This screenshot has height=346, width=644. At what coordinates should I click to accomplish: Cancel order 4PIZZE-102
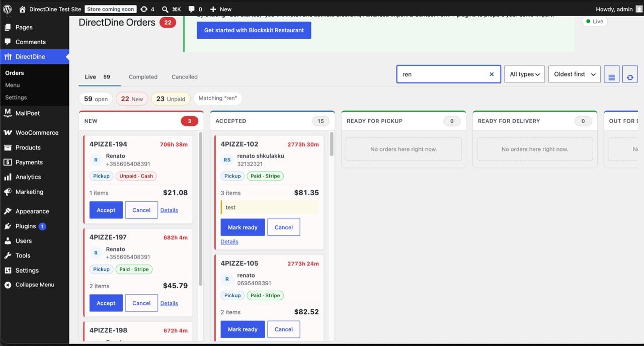pos(284,227)
